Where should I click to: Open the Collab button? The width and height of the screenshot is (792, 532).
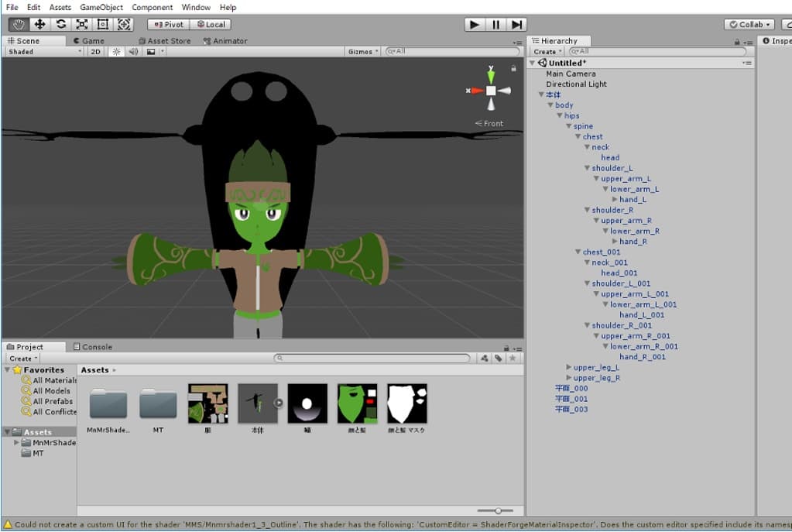[x=749, y=25]
